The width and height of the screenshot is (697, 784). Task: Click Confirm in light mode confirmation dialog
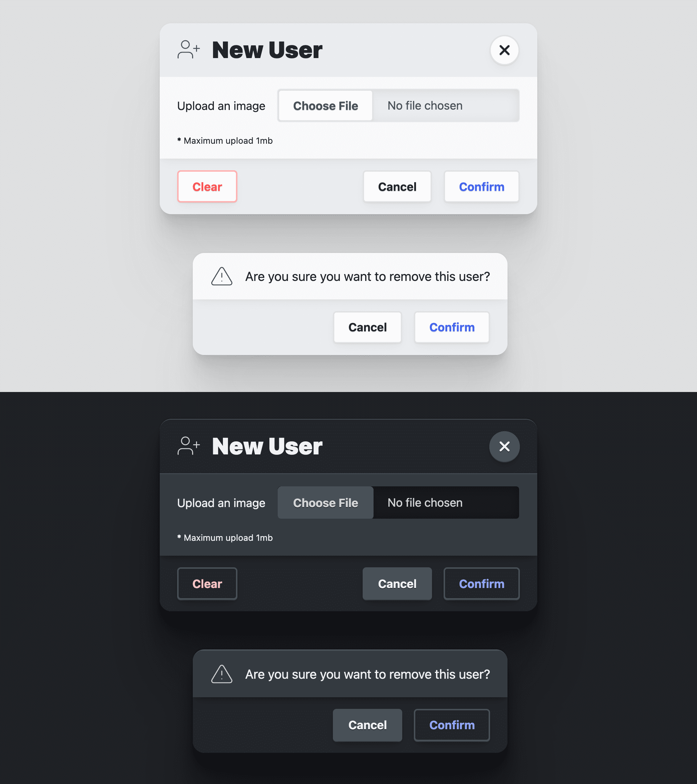click(452, 327)
